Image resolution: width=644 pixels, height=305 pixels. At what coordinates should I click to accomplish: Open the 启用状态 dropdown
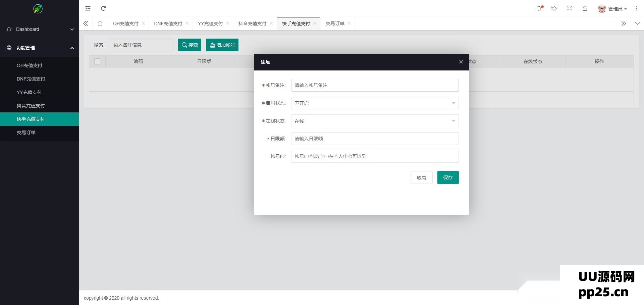[375, 103]
